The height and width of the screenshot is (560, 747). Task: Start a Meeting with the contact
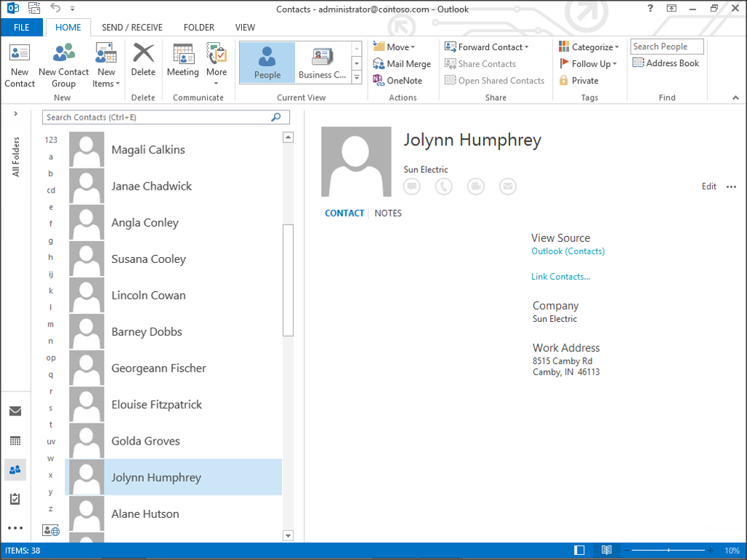182,60
